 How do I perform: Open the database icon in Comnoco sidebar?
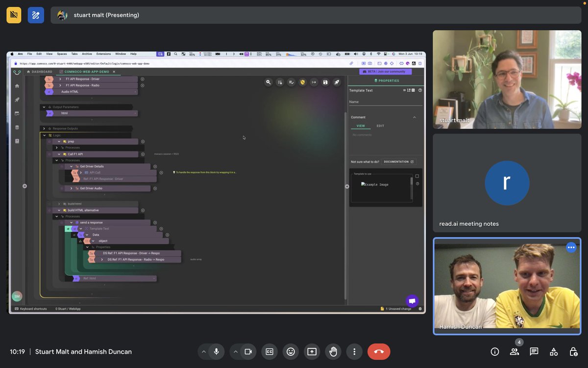17,127
